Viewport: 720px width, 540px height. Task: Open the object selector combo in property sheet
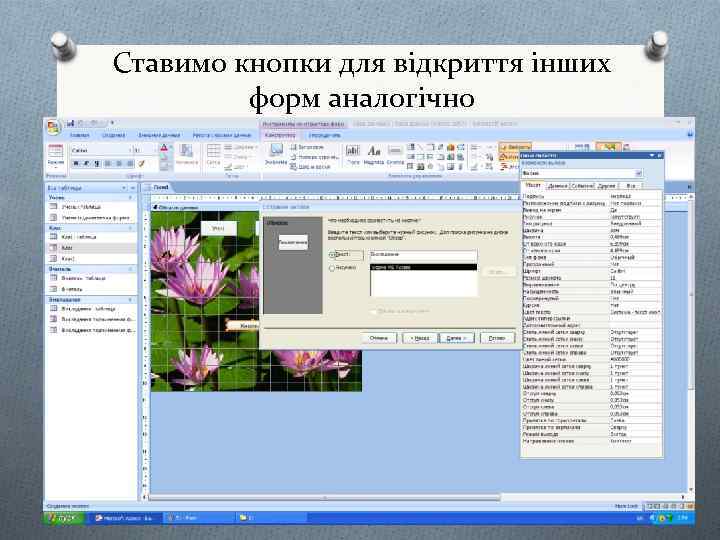pos(638,174)
